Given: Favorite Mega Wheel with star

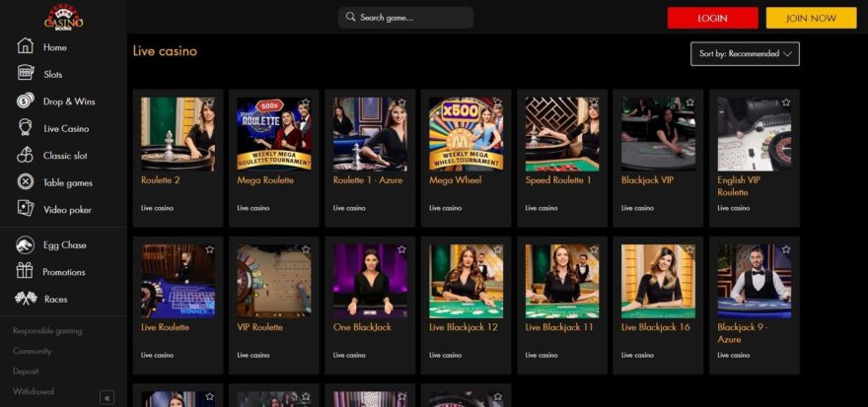Looking at the screenshot, I should [x=498, y=102].
